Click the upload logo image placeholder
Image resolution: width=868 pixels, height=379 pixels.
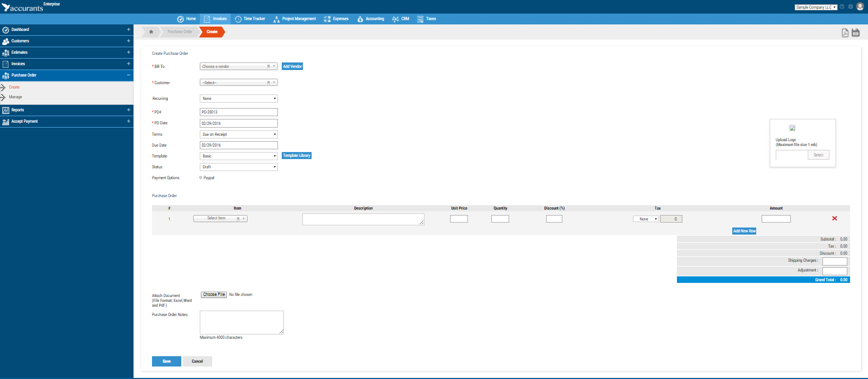pos(792,128)
